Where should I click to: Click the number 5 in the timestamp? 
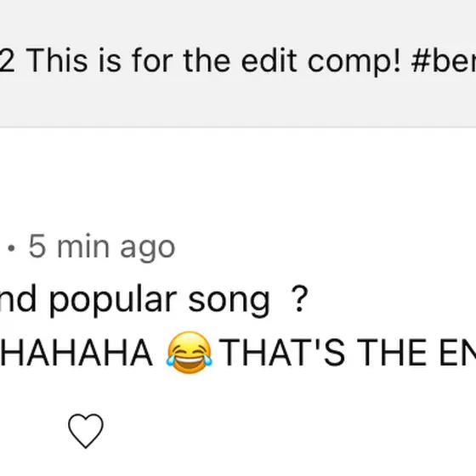coord(37,246)
